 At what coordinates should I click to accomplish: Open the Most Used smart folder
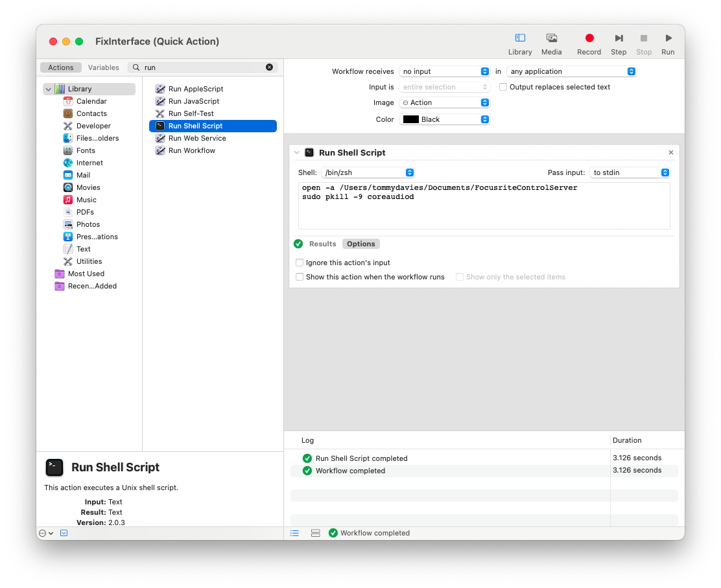86,274
